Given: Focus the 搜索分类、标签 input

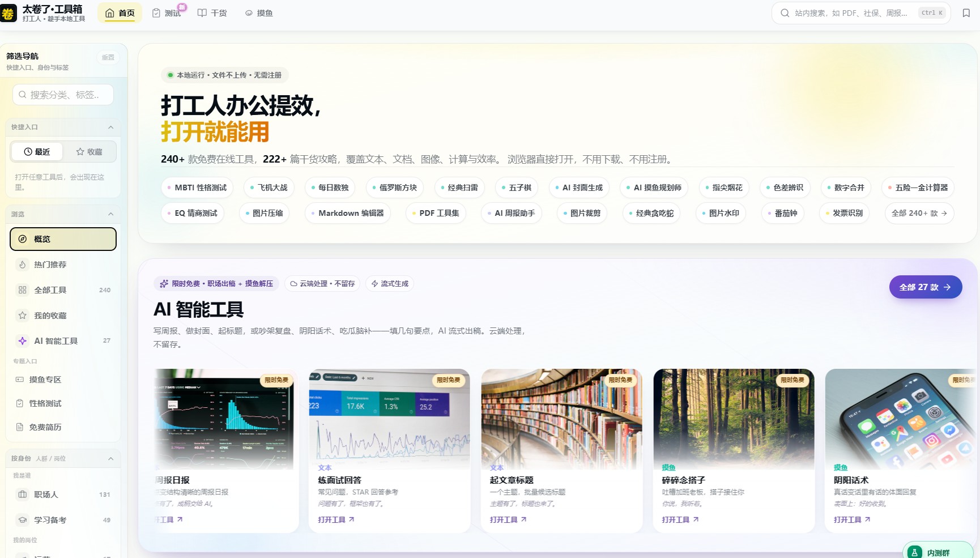Looking at the screenshot, I should 63,95.
